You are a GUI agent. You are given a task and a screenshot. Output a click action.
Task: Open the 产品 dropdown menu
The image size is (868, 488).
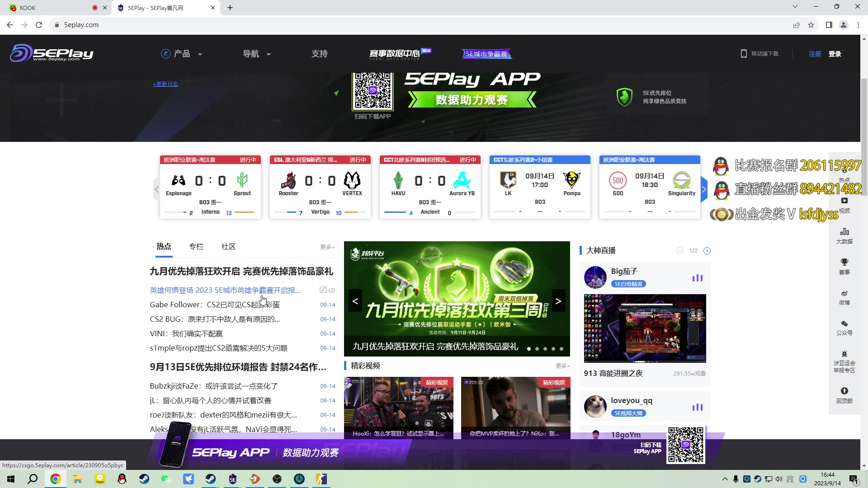[182, 54]
